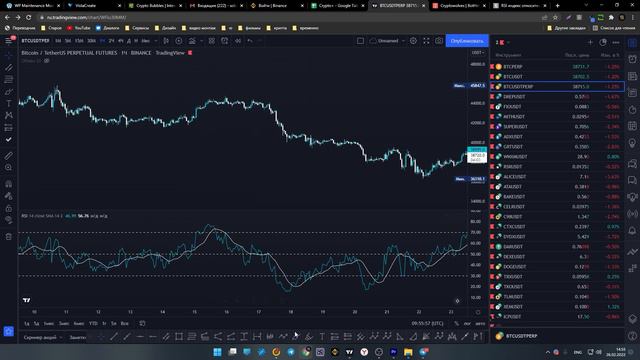The width and height of the screenshot is (640, 360).
Task: Open the watchlist pie chart icon
Action: [x=603, y=42]
